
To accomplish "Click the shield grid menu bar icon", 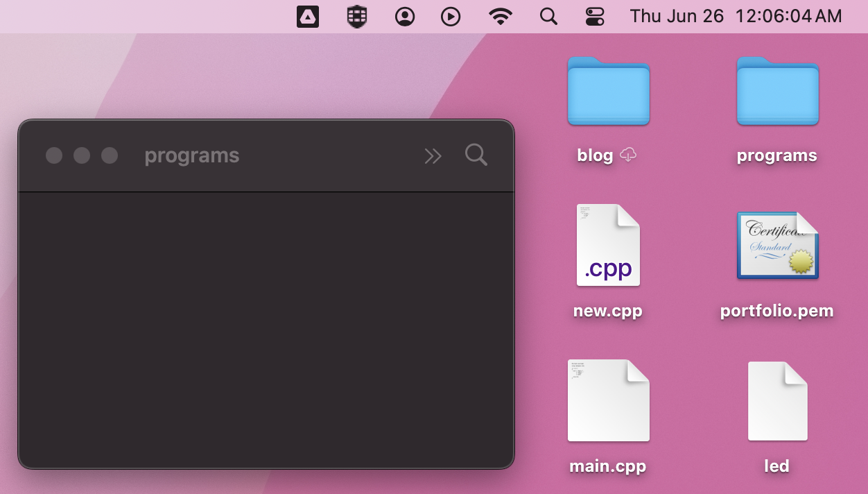I will [356, 17].
